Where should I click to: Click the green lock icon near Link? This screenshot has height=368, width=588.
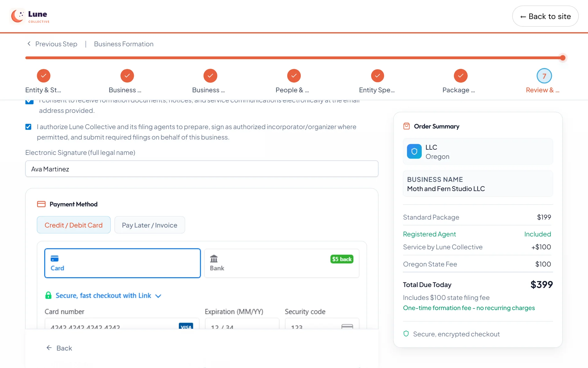click(x=48, y=295)
